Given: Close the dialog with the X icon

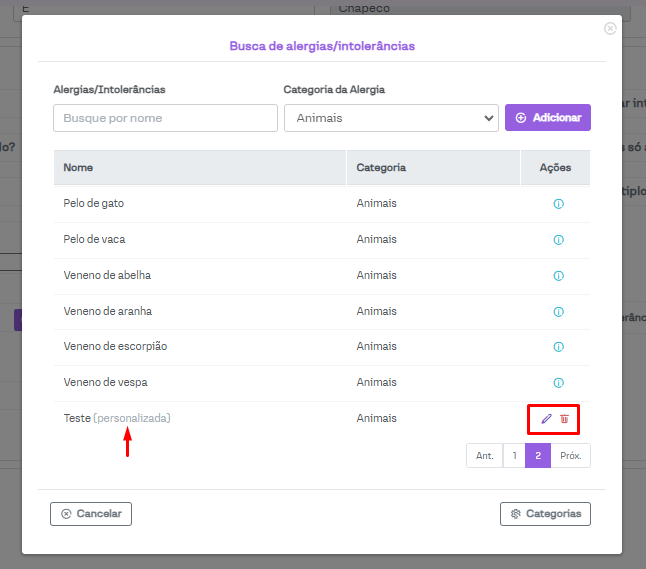Looking at the screenshot, I should pyautogui.click(x=610, y=29).
